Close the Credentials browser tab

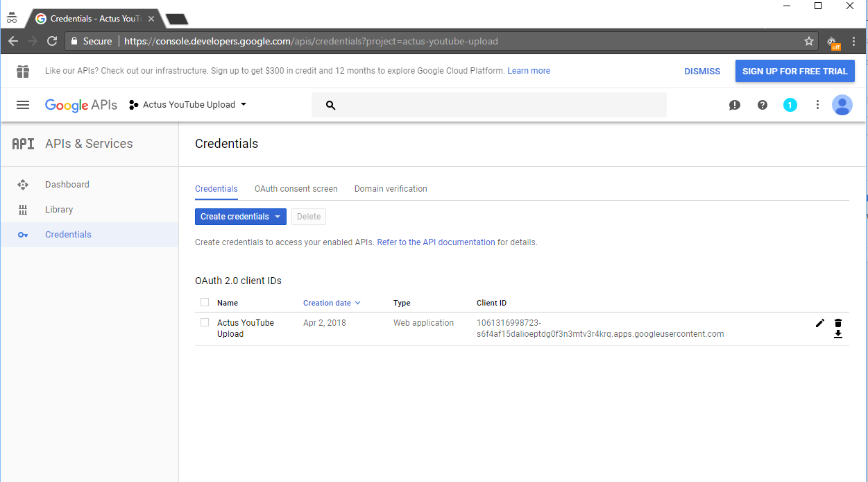click(x=152, y=19)
